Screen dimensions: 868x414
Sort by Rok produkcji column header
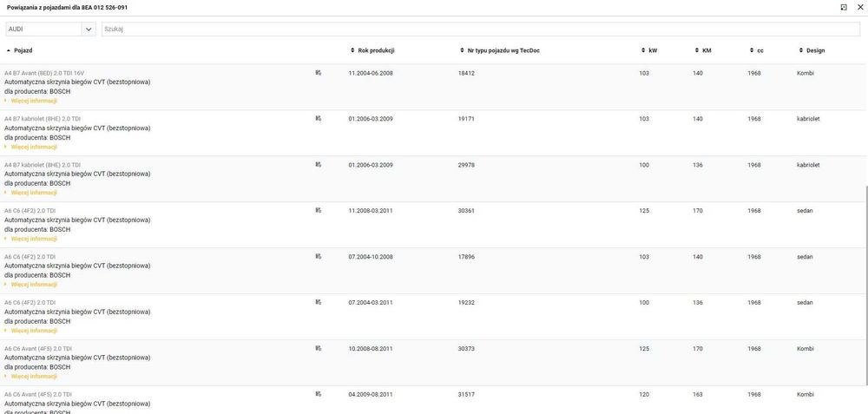[375, 50]
